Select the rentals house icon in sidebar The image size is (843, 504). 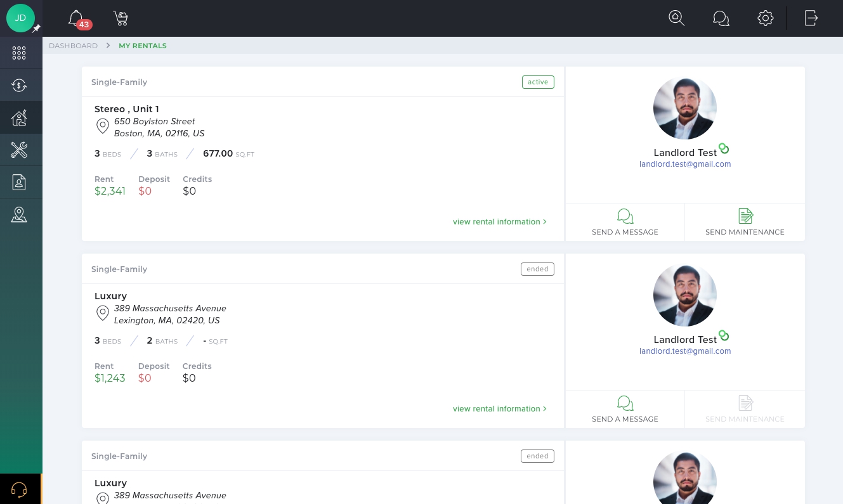(19, 118)
